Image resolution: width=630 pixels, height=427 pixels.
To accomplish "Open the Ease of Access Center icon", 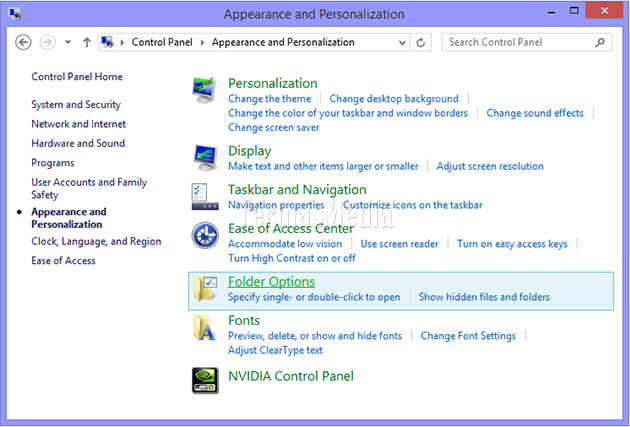I will click(205, 235).
